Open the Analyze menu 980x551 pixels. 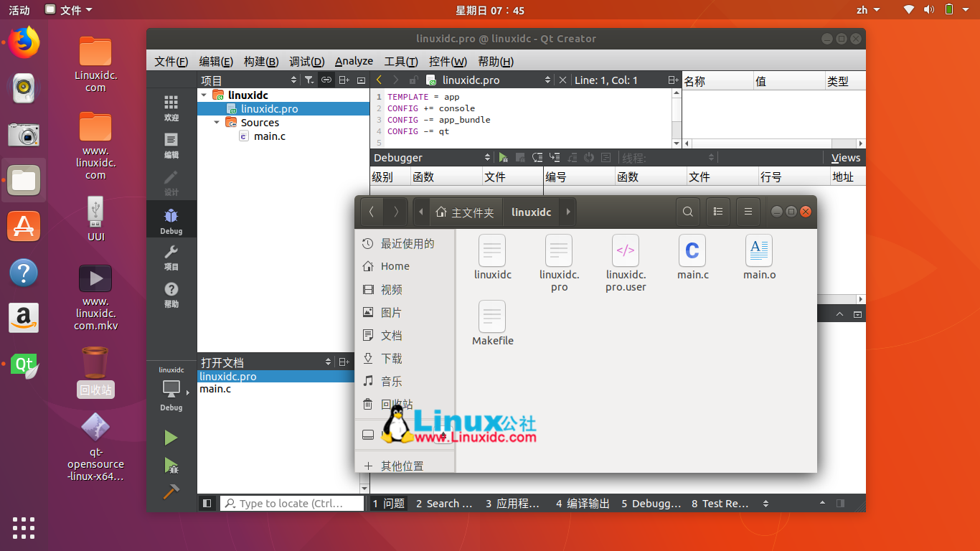point(354,61)
